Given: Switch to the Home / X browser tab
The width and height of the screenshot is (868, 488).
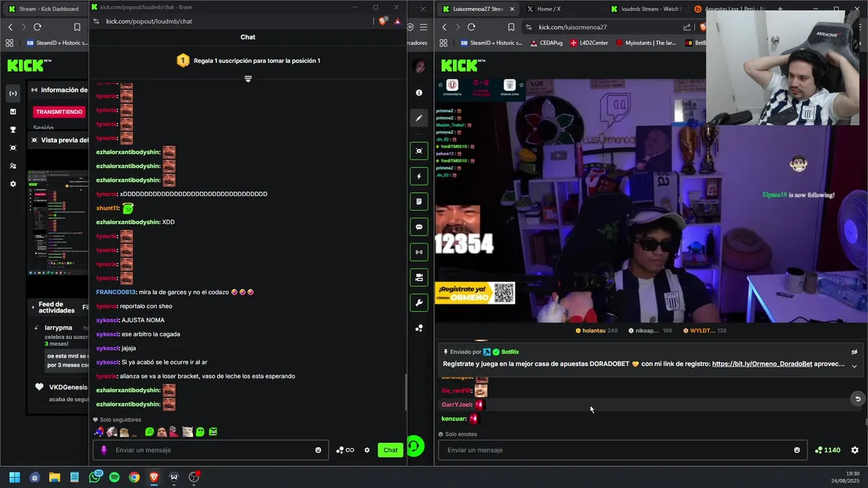Looking at the screenshot, I should [x=548, y=9].
